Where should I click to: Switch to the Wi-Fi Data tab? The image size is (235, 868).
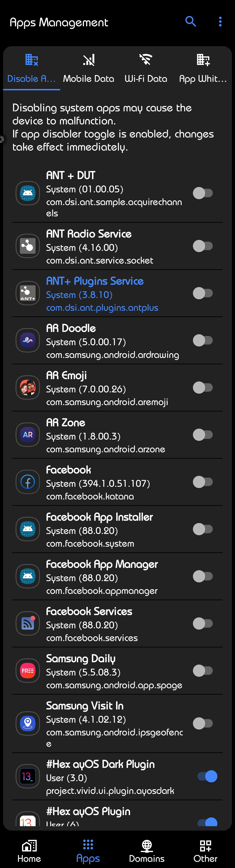coord(146,69)
